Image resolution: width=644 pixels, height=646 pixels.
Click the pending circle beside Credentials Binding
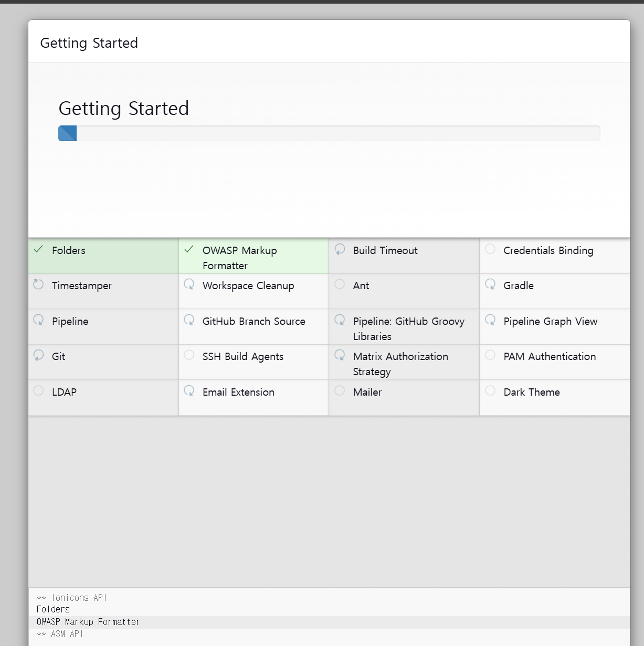pyautogui.click(x=490, y=249)
